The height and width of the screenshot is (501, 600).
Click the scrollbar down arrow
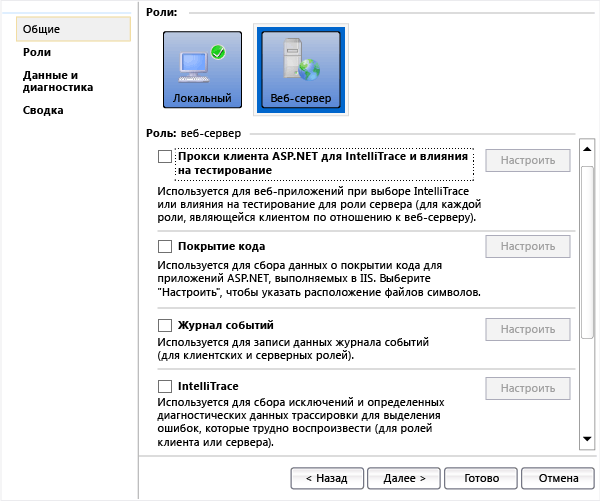587,439
